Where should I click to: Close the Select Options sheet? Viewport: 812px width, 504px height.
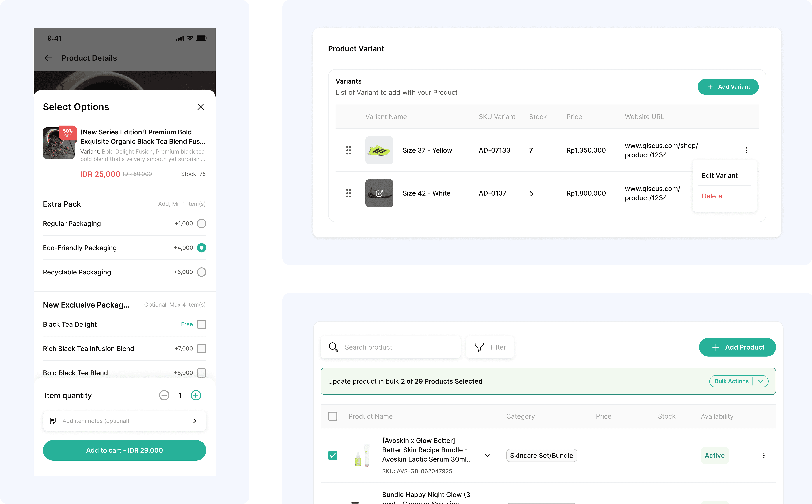200,107
